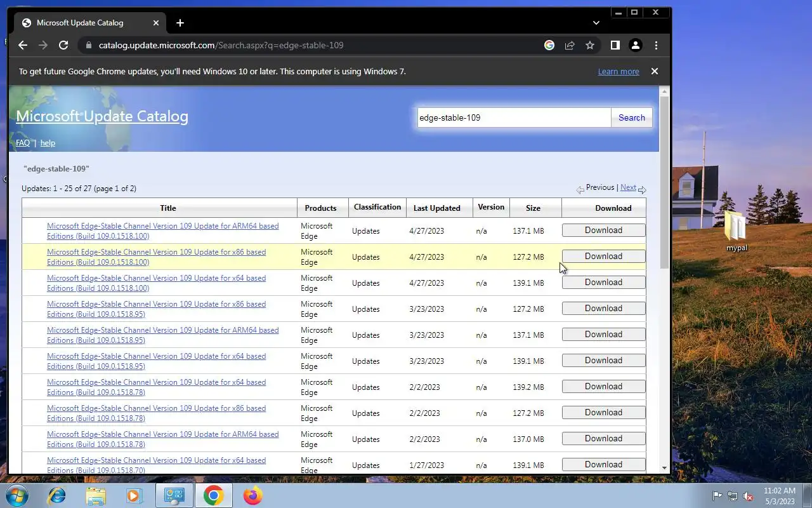812x508 pixels.
Task: Download x86 Build 109.0.1518.100 update
Action: [x=603, y=257]
